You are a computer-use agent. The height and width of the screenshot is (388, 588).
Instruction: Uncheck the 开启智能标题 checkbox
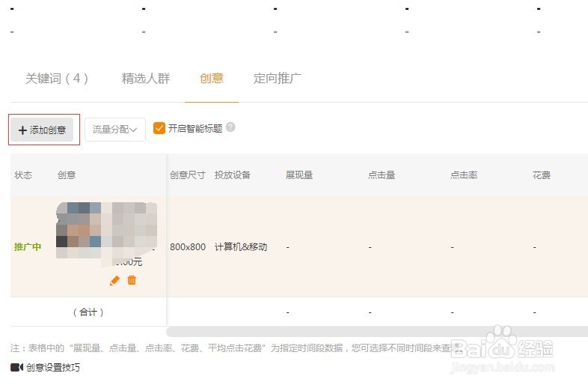159,128
